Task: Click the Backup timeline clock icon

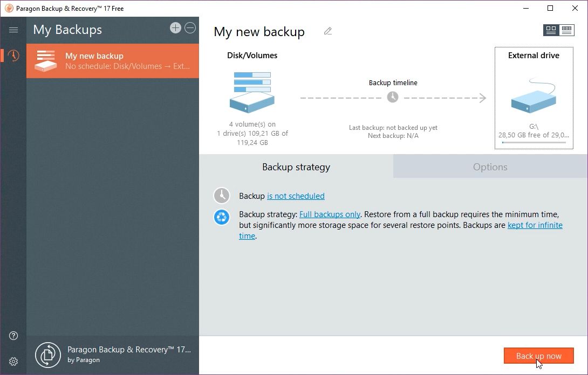Action: (x=393, y=97)
